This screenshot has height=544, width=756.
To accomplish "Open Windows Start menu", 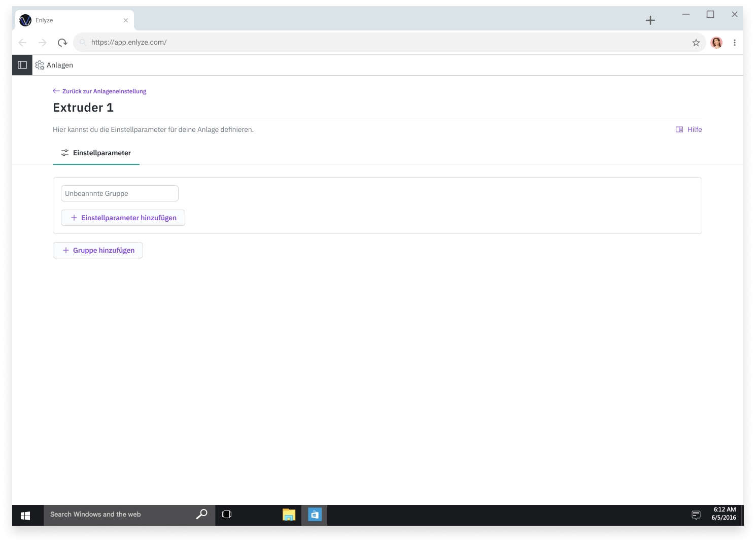I will 25,515.
